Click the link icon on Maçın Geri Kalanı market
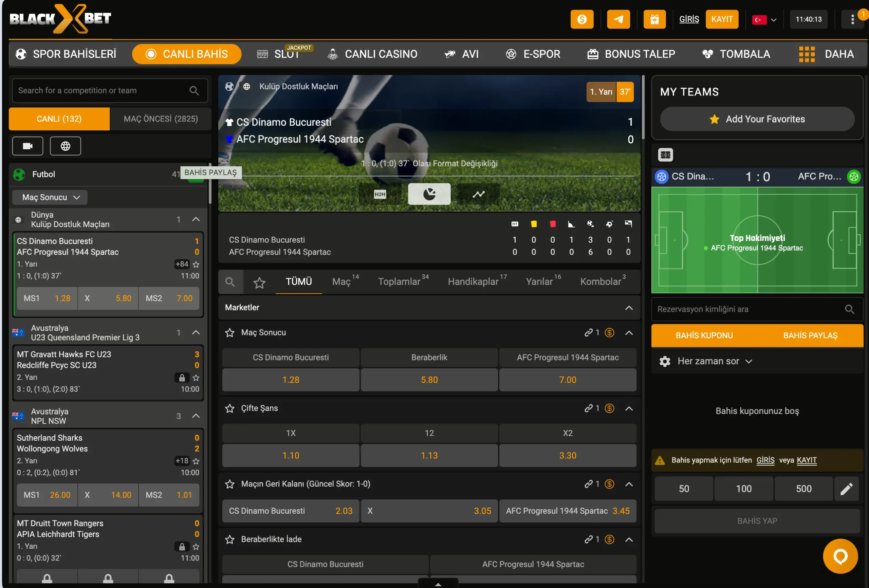Image resolution: width=869 pixels, height=588 pixels. pyautogui.click(x=589, y=484)
